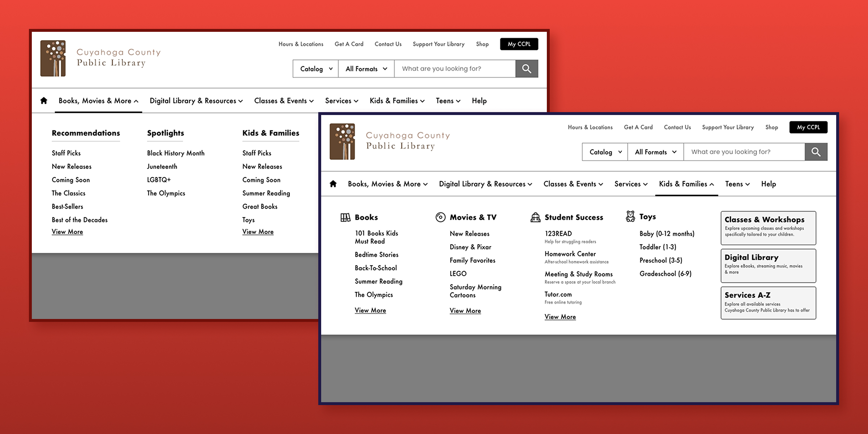This screenshot has height=434, width=868.
Task: Click the Books shelf icon
Action: coord(345,217)
